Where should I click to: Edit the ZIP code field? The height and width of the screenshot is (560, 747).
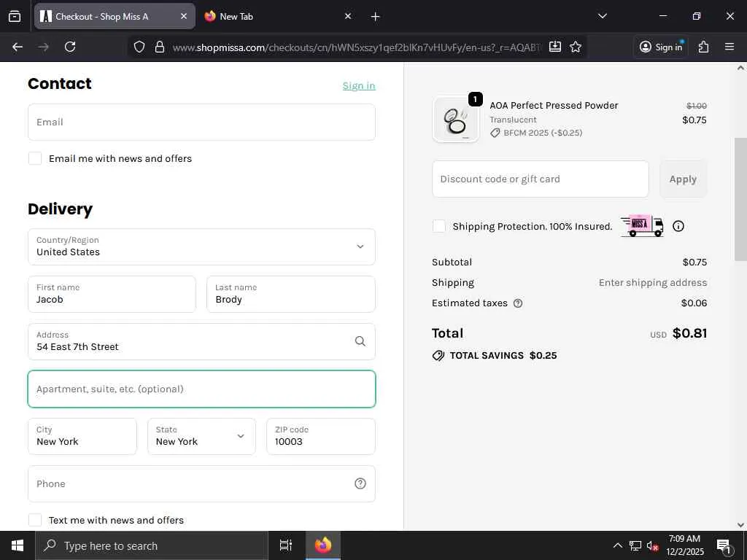321,436
